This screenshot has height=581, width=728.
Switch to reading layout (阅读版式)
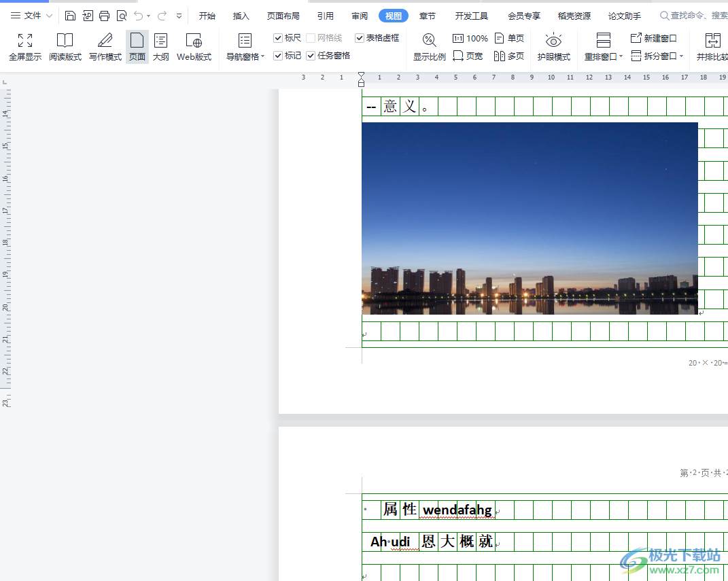tap(65, 47)
